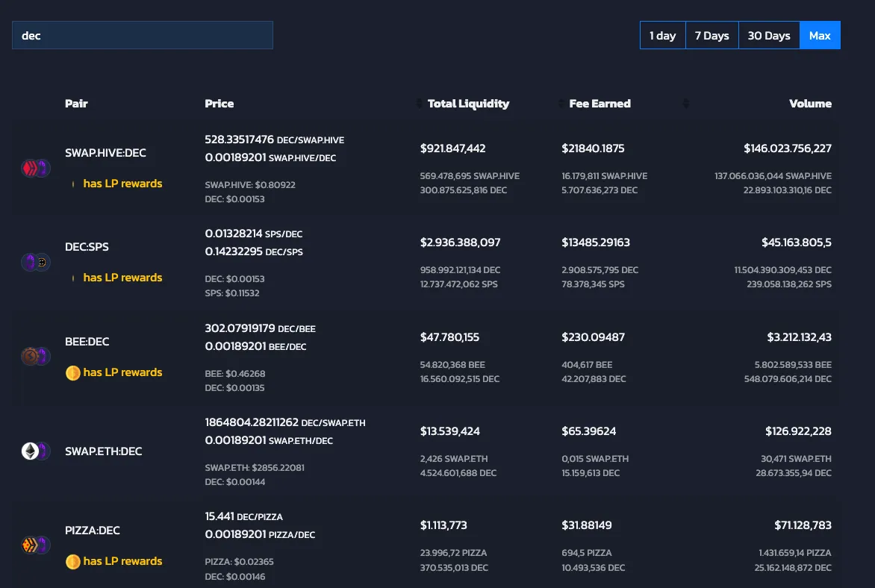Sort by the Total Liquidity header
This screenshot has height=588, width=875.
[x=468, y=104]
